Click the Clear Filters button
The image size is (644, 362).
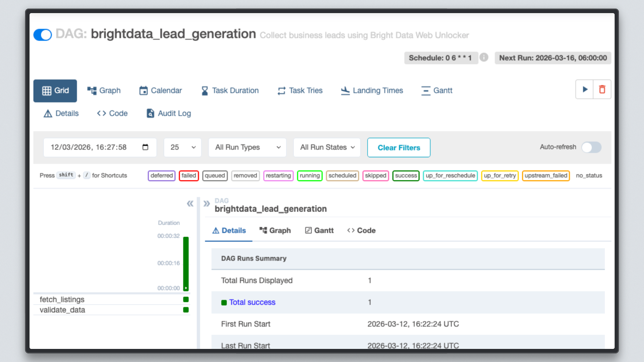(398, 147)
